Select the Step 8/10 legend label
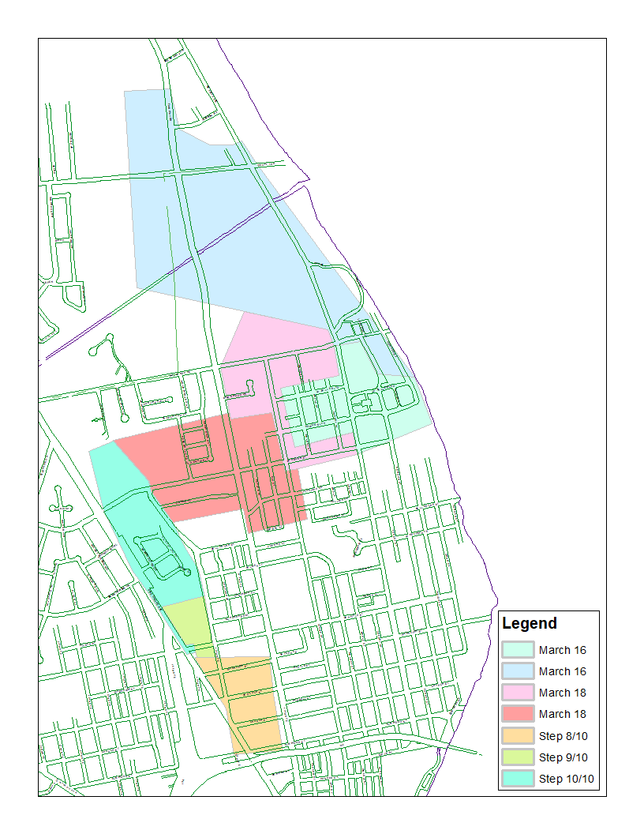Image resolution: width=644 pixels, height=834 pixels. pos(563,736)
